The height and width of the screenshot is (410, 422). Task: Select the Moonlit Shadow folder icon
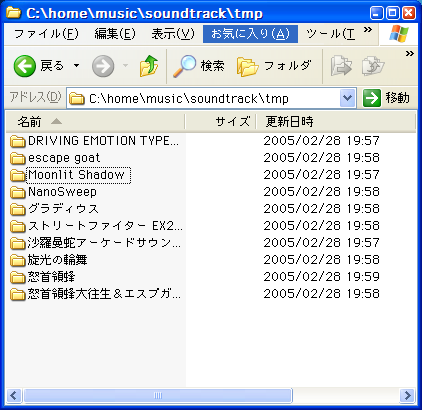point(18,175)
